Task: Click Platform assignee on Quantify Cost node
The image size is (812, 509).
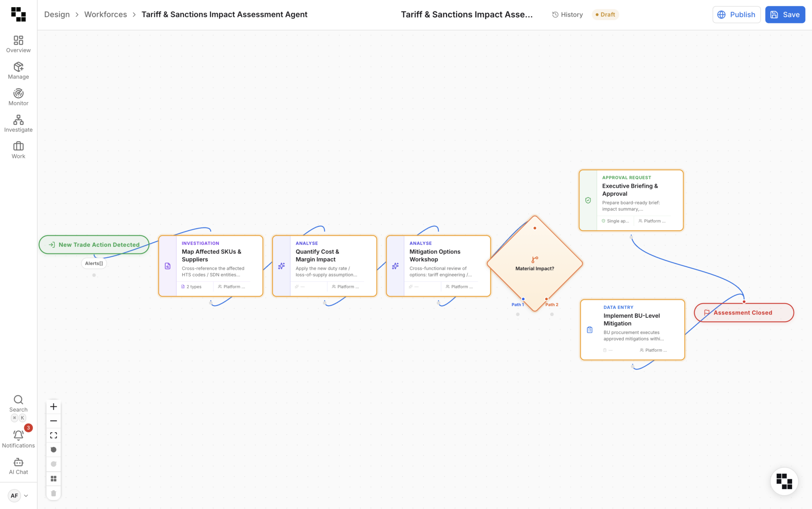Action: (x=345, y=286)
